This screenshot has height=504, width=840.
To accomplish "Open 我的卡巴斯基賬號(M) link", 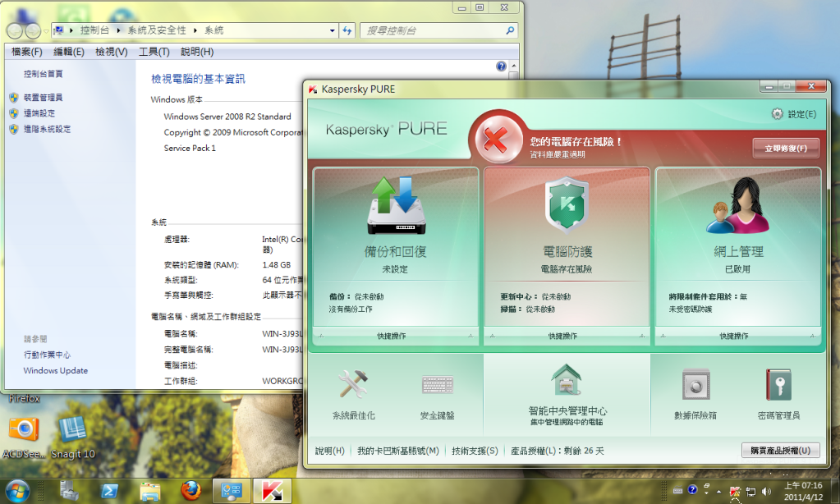I will point(398,451).
